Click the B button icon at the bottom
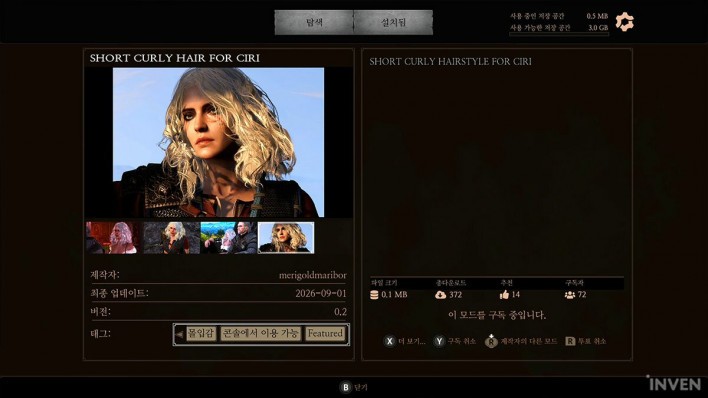The image size is (708, 398). point(345,387)
